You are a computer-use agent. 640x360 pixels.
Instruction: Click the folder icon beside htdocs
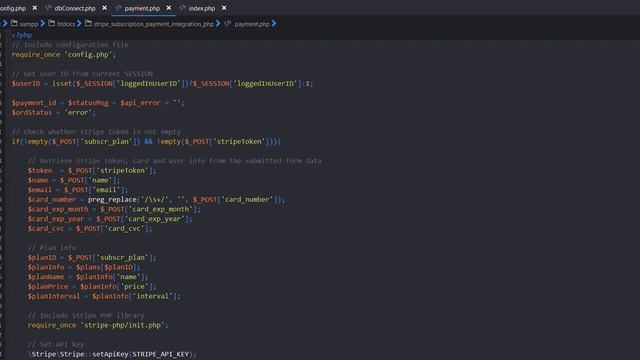(x=51, y=24)
